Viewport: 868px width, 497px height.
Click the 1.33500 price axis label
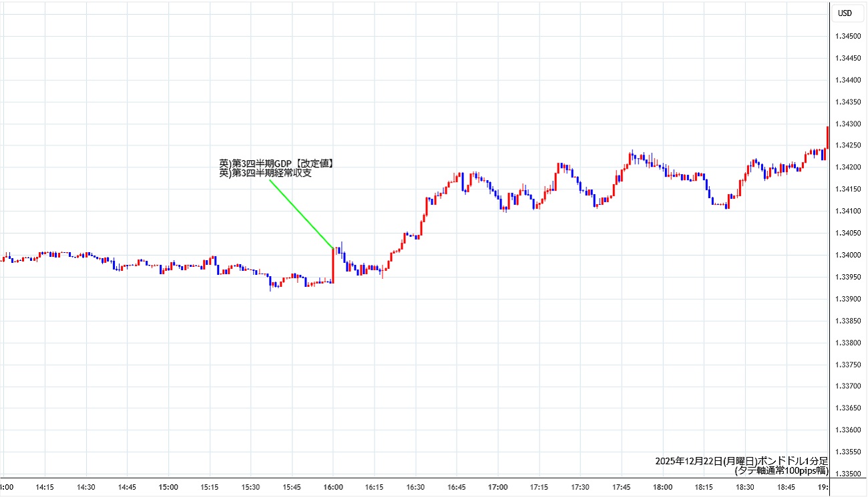tap(847, 474)
